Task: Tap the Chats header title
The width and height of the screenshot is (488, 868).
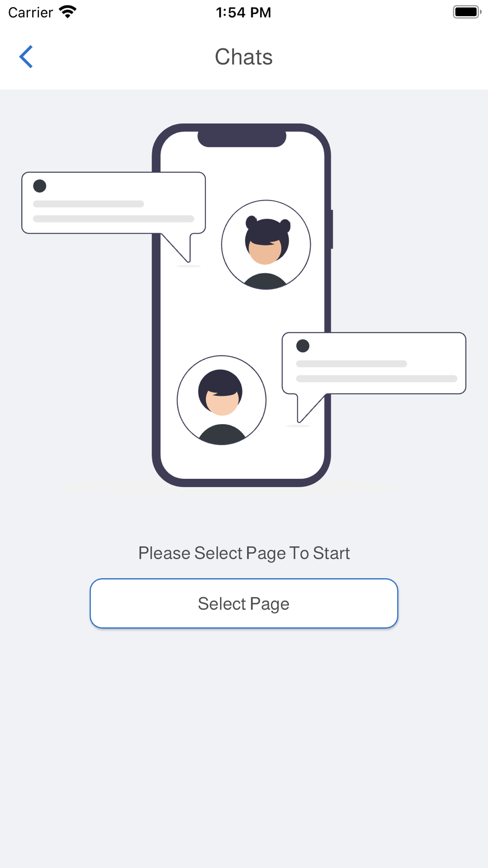Action: click(x=244, y=57)
